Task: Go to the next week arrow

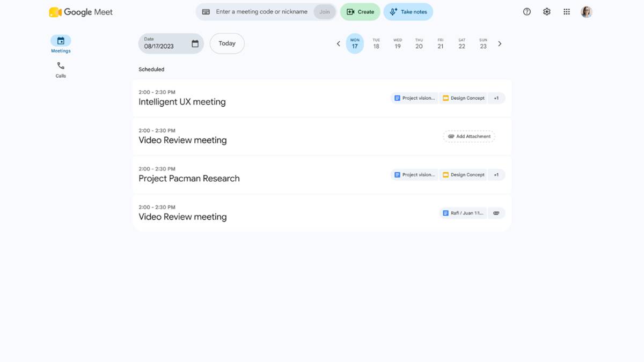Action: [x=500, y=44]
